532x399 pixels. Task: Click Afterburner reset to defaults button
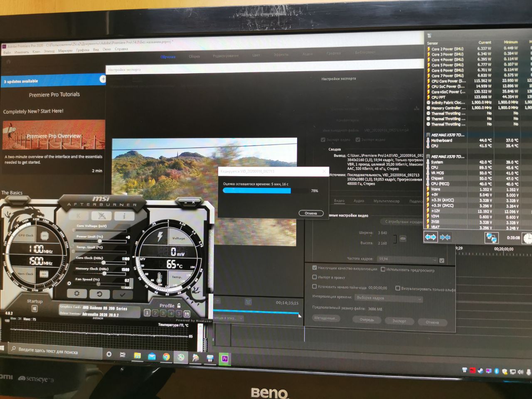100,294
